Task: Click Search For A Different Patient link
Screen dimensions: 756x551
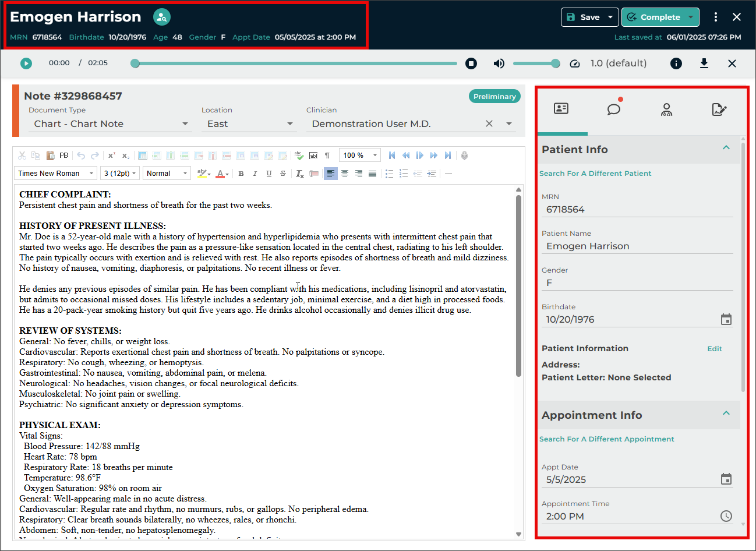Action: coord(595,174)
